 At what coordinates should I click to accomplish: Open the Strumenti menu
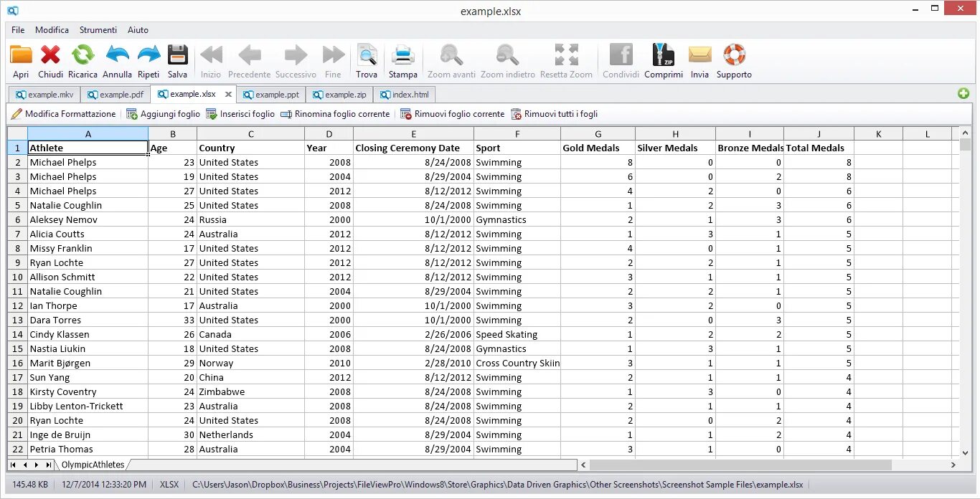click(x=98, y=30)
